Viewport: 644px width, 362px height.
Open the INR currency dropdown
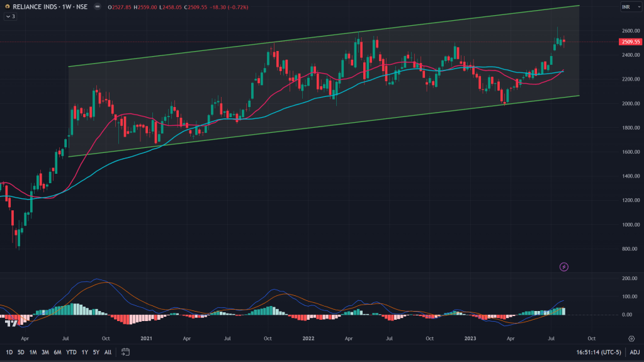pyautogui.click(x=628, y=7)
